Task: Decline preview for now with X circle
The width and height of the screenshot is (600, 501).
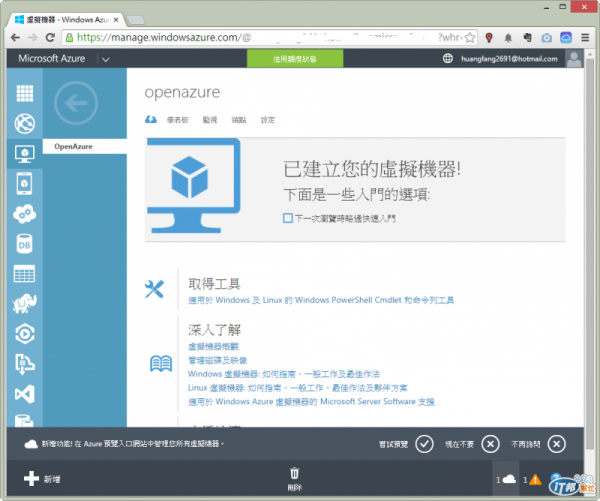Action: tap(490, 444)
